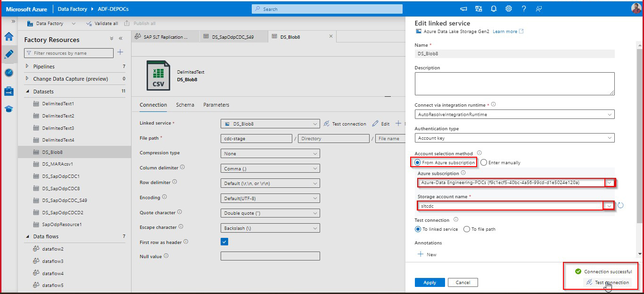Refresh the storage account name list
Viewport: 644px width, 294px height.
click(621, 206)
